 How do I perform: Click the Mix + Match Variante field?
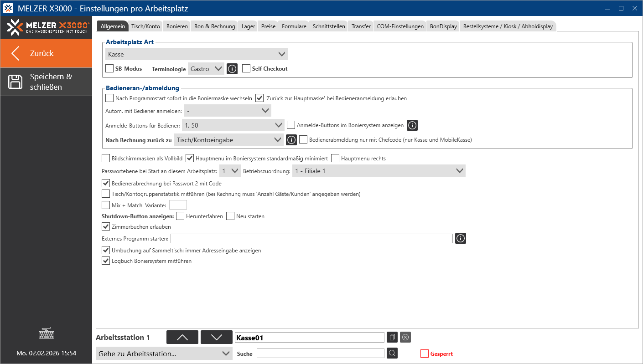pyautogui.click(x=178, y=205)
